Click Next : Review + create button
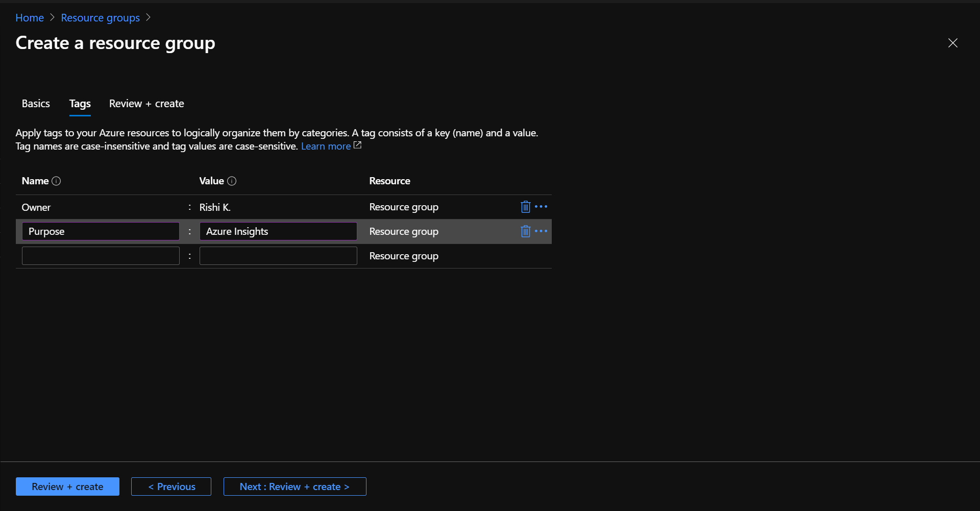 pos(295,486)
